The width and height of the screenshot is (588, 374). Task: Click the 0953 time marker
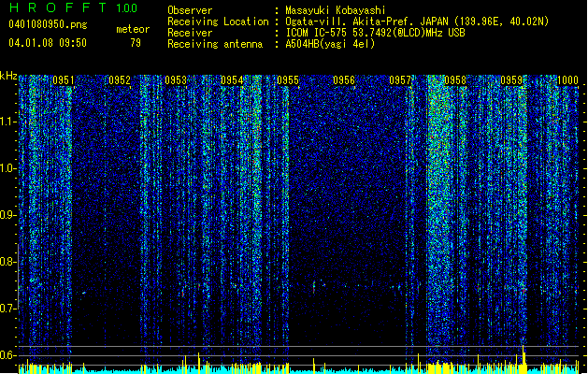point(176,80)
